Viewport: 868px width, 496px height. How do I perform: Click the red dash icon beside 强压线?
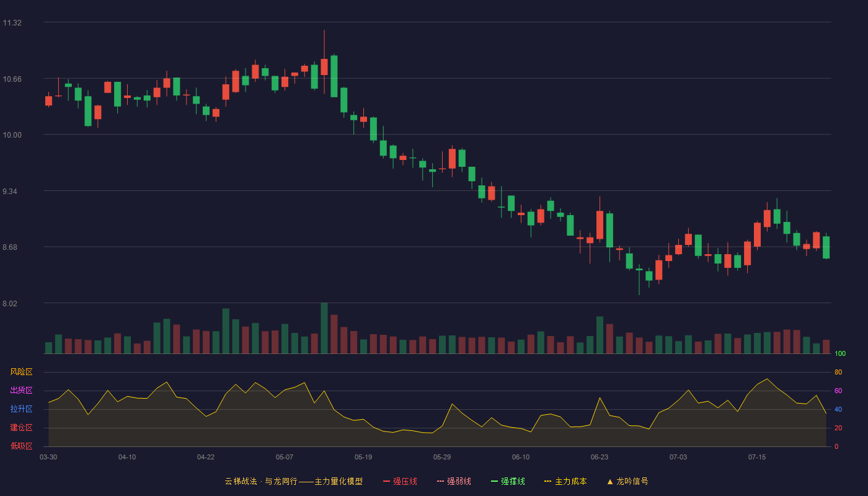[x=387, y=481]
